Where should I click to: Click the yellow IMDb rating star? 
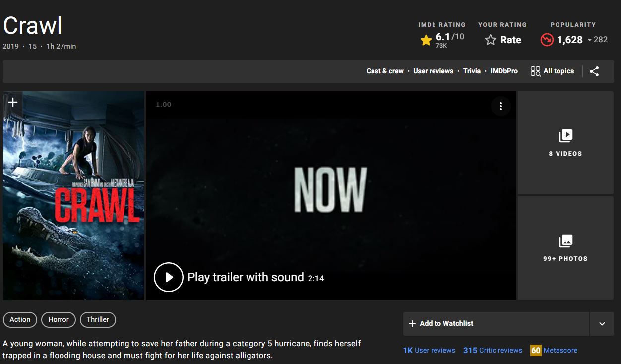[426, 40]
